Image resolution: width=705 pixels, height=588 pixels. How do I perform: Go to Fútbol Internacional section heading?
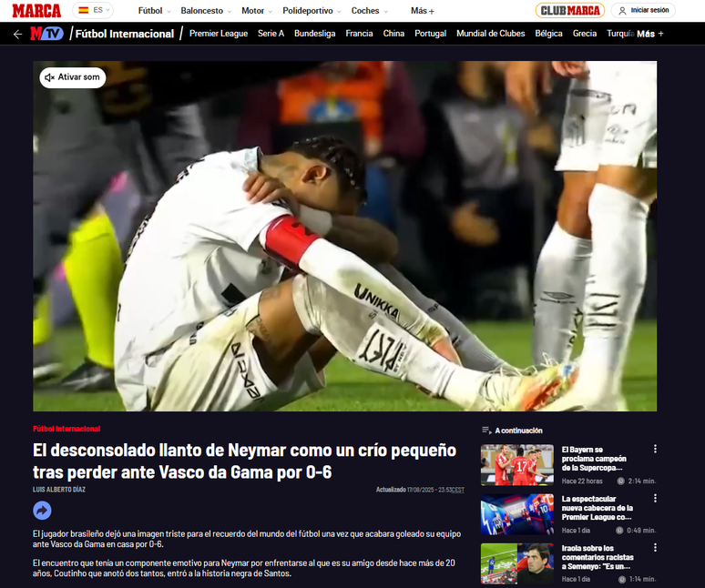point(125,35)
